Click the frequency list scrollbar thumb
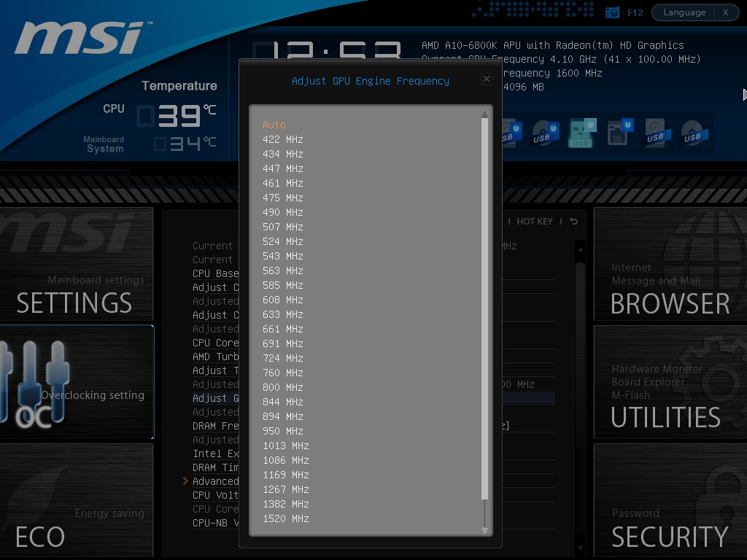Image resolution: width=747 pixels, height=560 pixels. 484,308
